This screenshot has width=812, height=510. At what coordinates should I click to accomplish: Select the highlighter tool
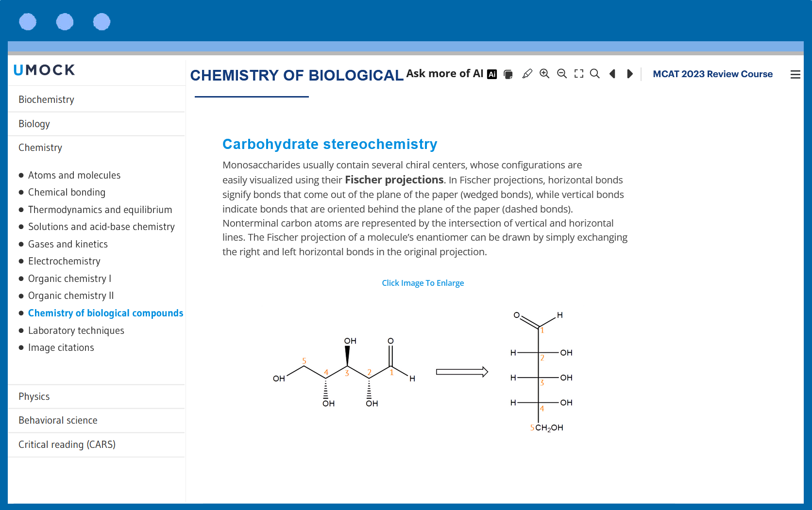527,74
